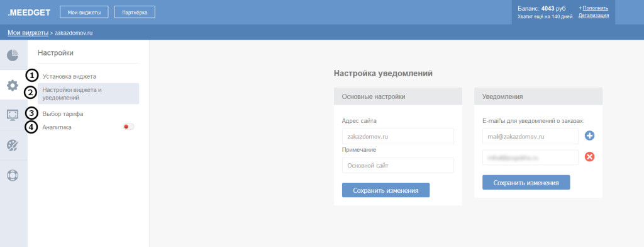This screenshot has width=644, height=247.
Task: Go to the .MEEDGET logo home
Action: pyautogui.click(x=29, y=13)
